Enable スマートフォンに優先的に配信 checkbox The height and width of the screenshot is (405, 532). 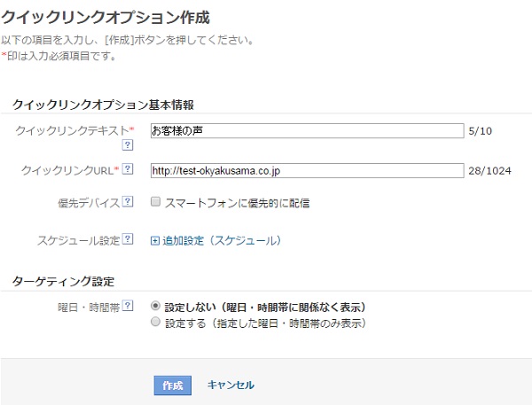(155, 202)
